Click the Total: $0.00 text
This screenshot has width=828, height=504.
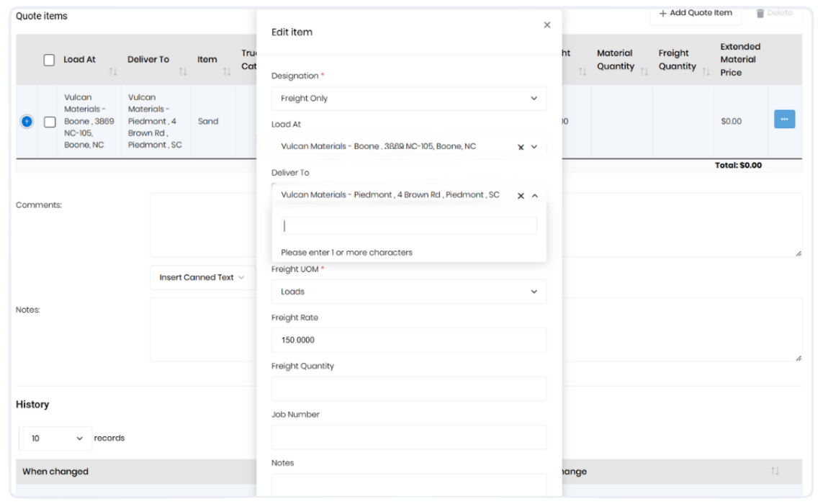tap(738, 166)
